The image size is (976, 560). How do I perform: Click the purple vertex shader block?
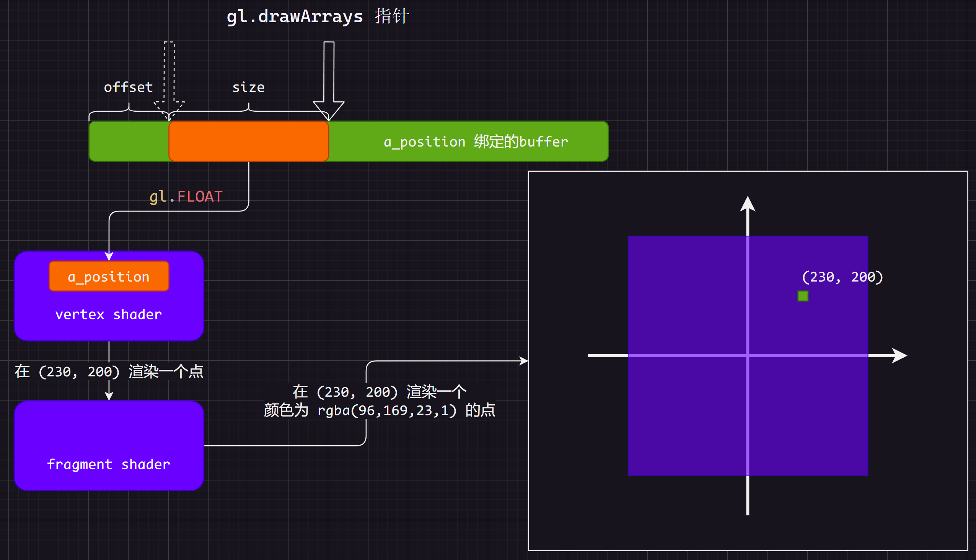point(109,314)
